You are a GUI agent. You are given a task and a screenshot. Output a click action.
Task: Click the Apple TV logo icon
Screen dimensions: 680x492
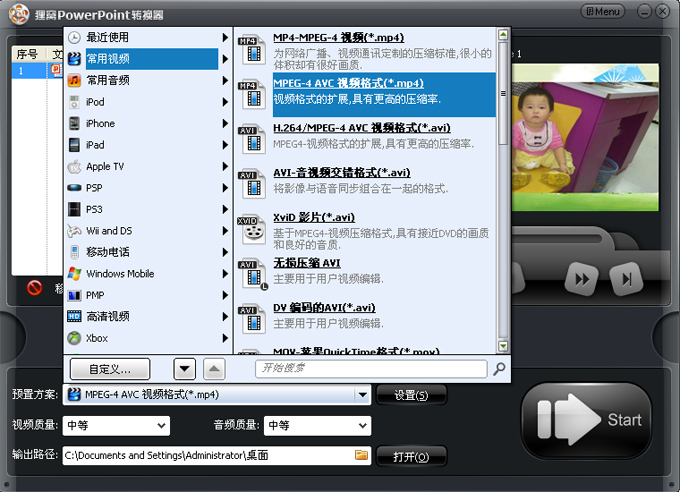pyautogui.click(x=75, y=167)
